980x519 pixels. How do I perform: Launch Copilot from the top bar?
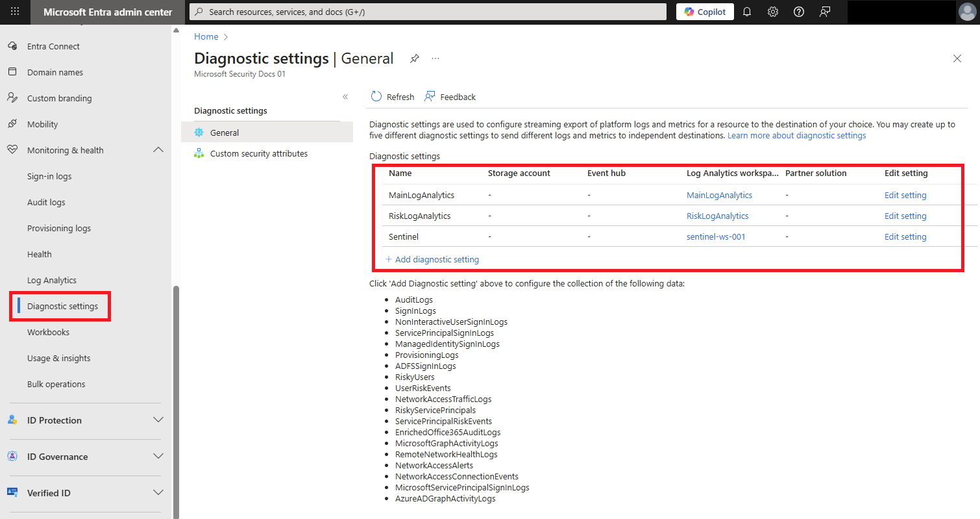coord(705,11)
